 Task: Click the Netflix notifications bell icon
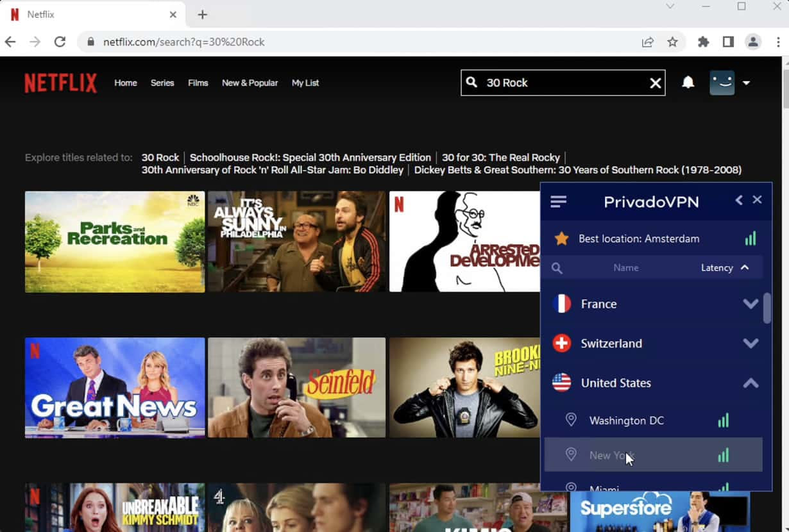(688, 83)
